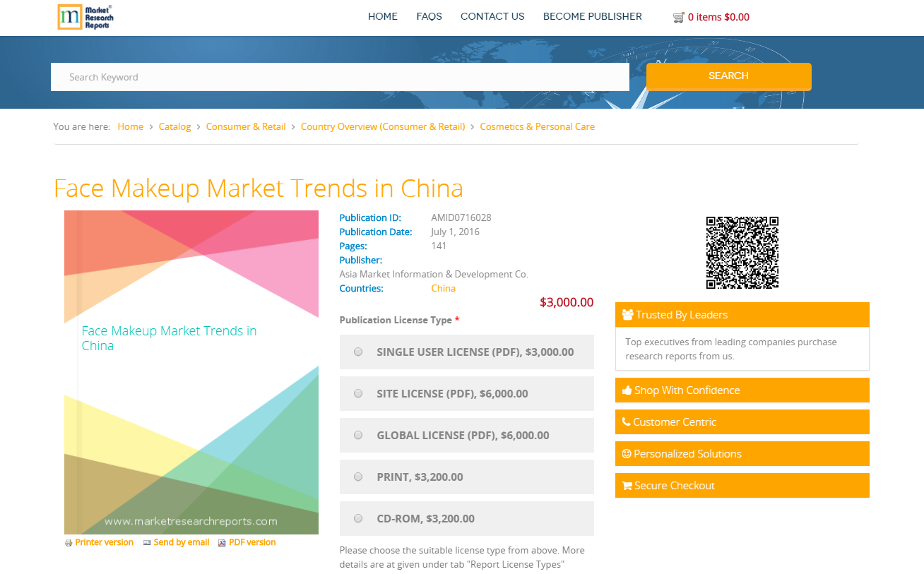This screenshot has height=574, width=924.
Task: Follow the Catalog breadcrumb link
Action: [174, 127]
